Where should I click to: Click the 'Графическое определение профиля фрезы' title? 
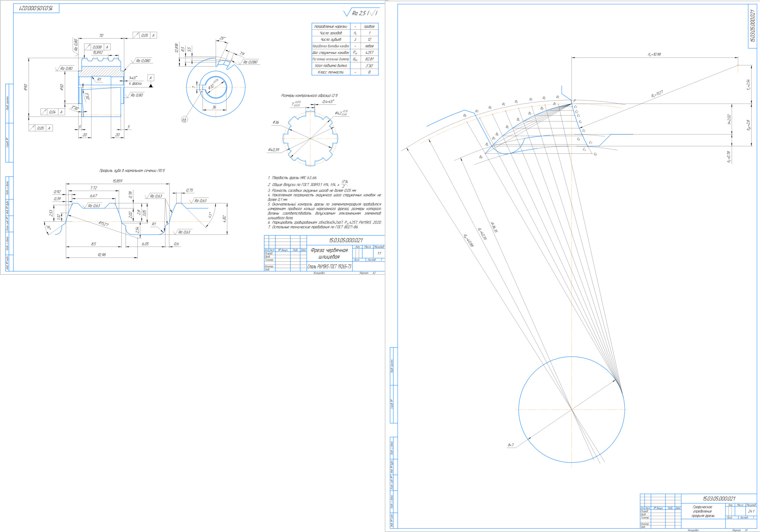click(x=702, y=511)
